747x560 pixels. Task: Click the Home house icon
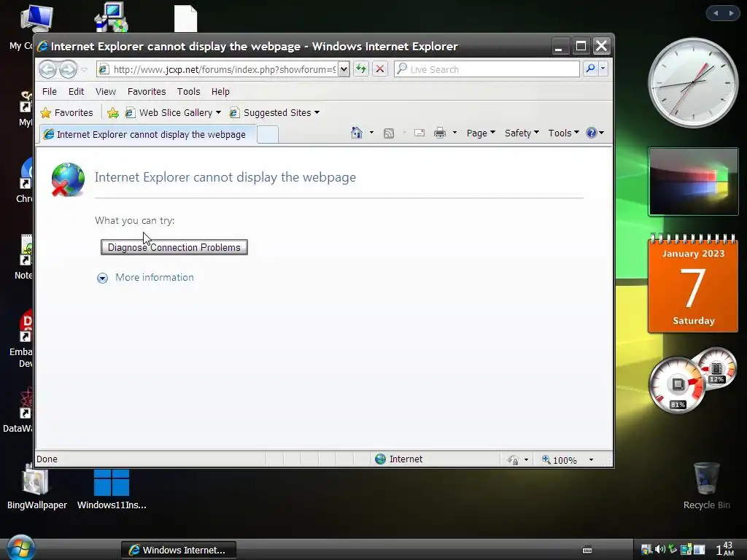pos(356,133)
